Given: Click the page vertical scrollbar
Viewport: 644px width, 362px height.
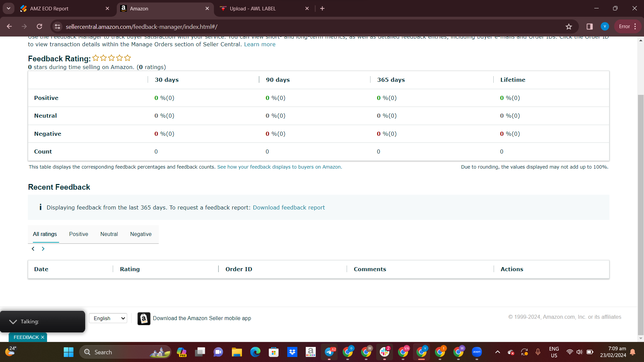Looking at the screenshot, I should (641, 215).
